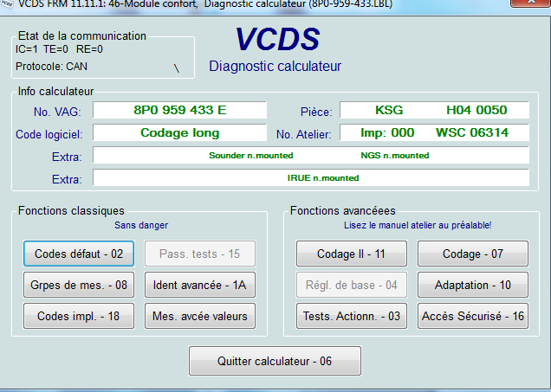Click the Code logiciel: label
This screenshot has height=392, width=551.
pyautogui.click(x=49, y=134)
